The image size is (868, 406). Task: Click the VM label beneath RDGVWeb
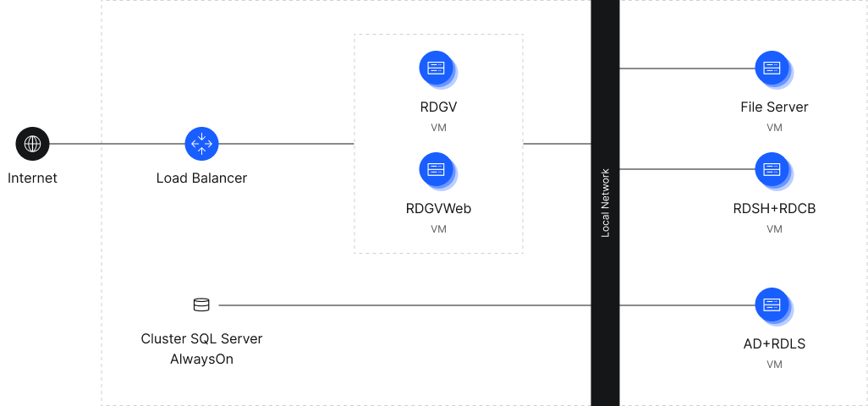tap(437, 229)
